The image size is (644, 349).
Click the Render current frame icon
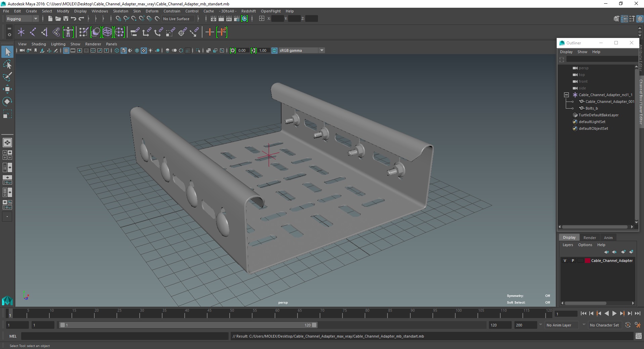click(x=221, y=19)
